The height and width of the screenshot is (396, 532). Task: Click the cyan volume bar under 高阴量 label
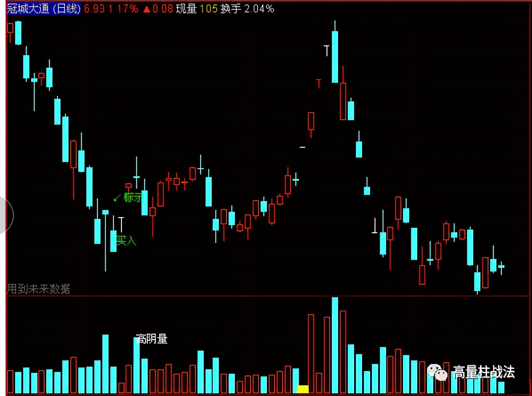(137, 365)
